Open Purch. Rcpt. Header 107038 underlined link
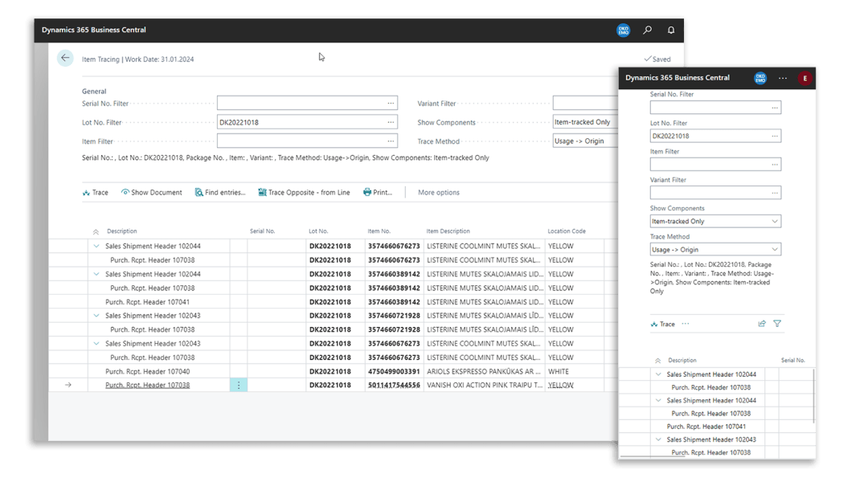The image size is (868, 478). pos(147,386)
